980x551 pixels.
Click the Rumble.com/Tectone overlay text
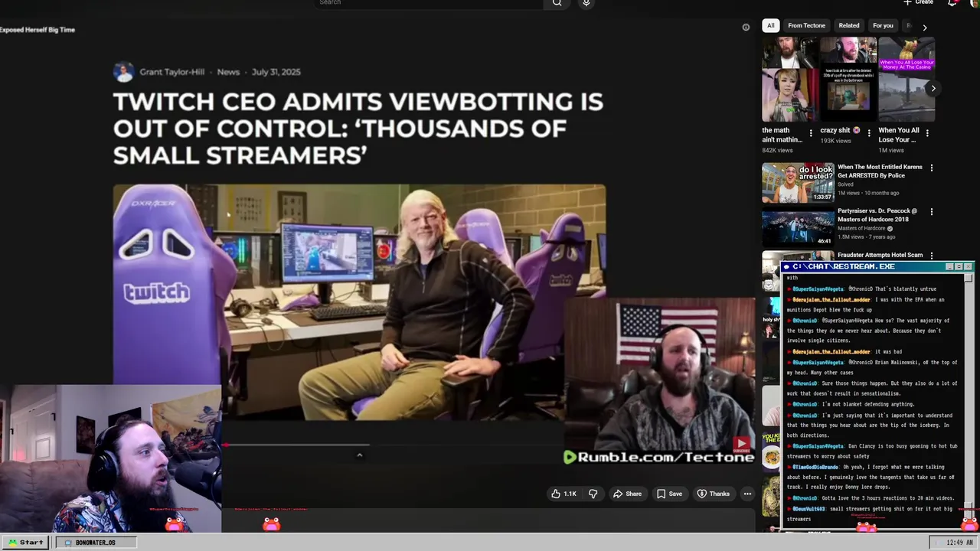(x=658, y=457)
